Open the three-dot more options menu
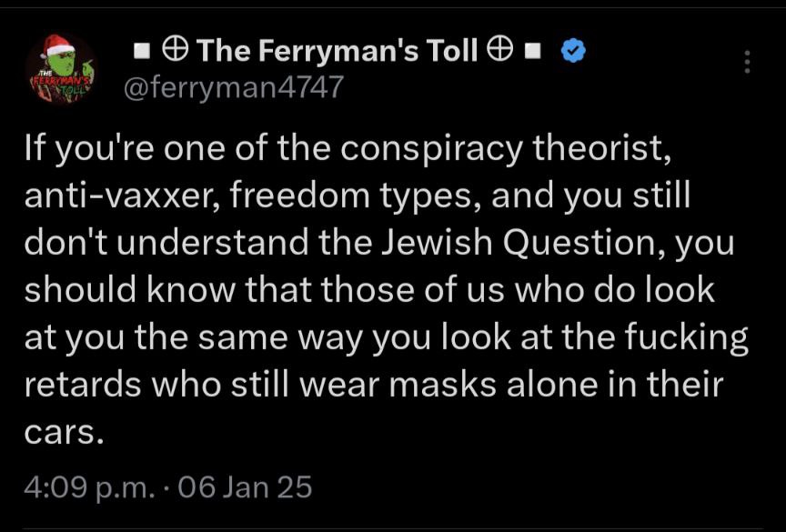Viewport: 786px width, 532px height. tap(747, 62)
